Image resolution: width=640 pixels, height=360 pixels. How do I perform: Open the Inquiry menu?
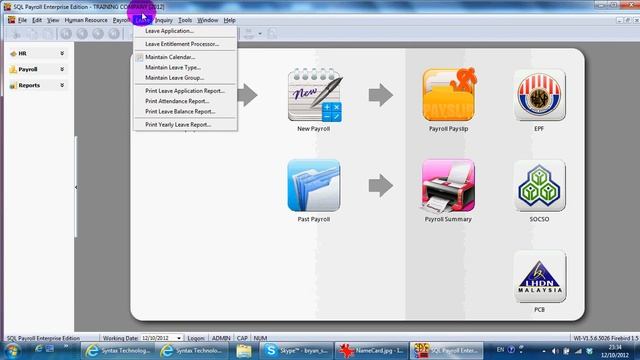[164, 20]
